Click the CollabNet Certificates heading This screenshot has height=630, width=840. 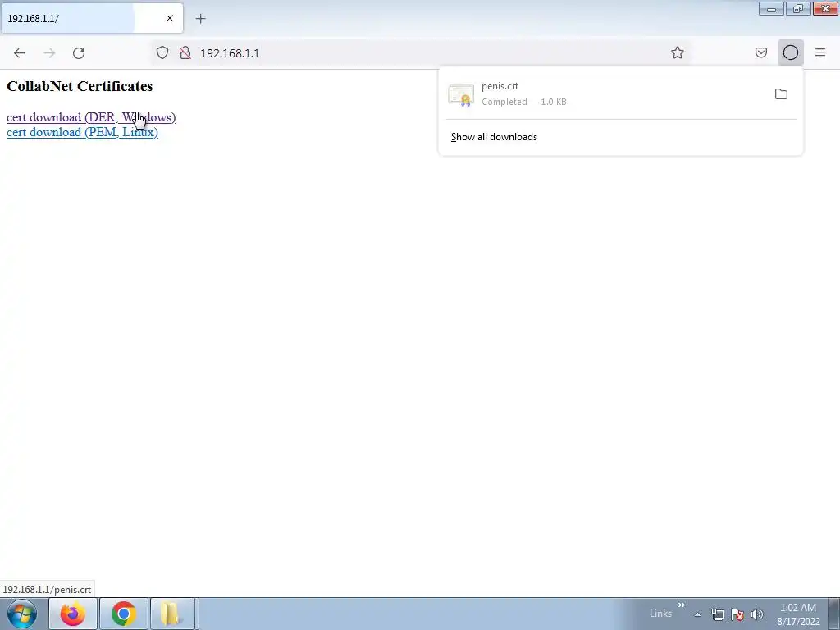80,86
